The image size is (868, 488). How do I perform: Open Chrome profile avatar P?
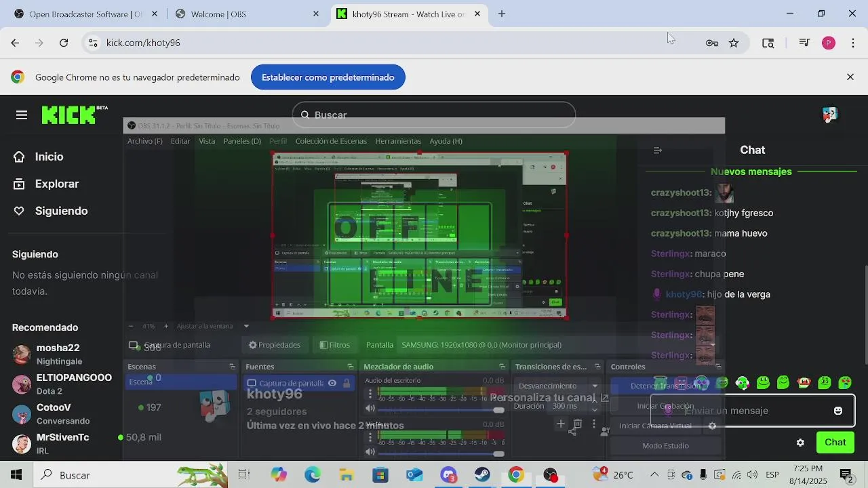tap(829, 43)
